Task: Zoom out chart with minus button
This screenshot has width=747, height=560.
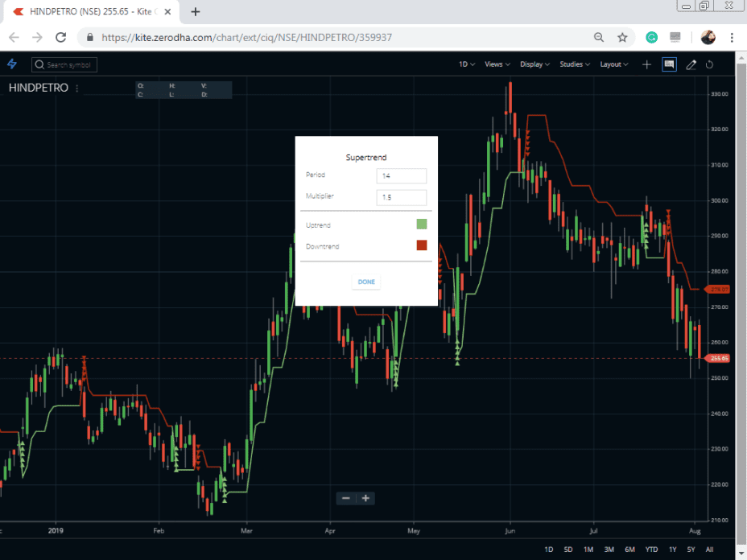Action: coord(346,498)
